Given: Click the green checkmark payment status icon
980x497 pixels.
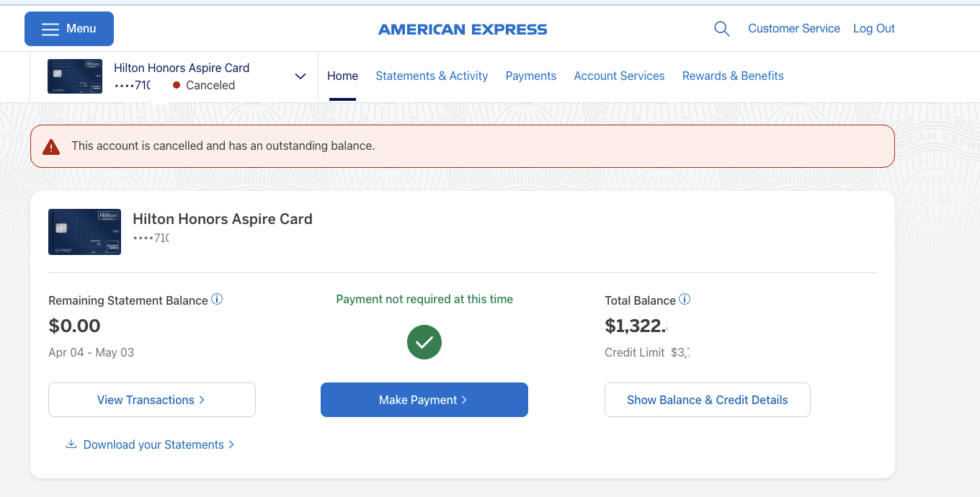Looking at the screenshot, I should (x=424, y=342).
